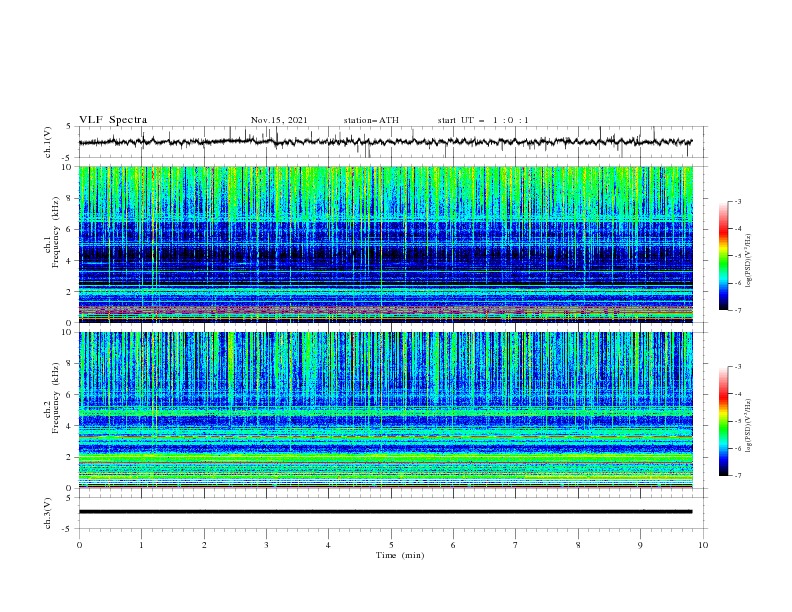Image resolution: width=792 pixels, height=612 pixels.
Task: Click the time axis tick label "5"
Action: point(391,545)
